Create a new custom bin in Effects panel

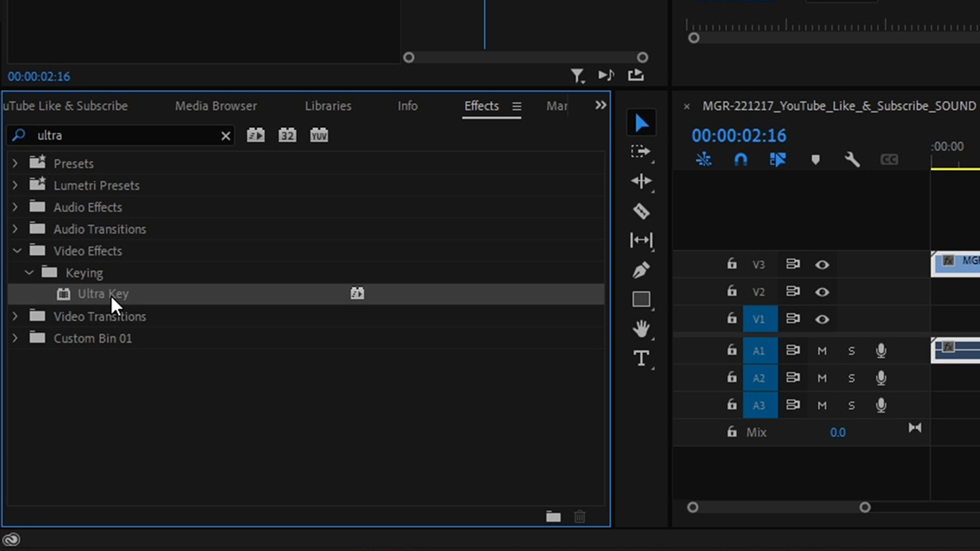[x=553, y=516]
